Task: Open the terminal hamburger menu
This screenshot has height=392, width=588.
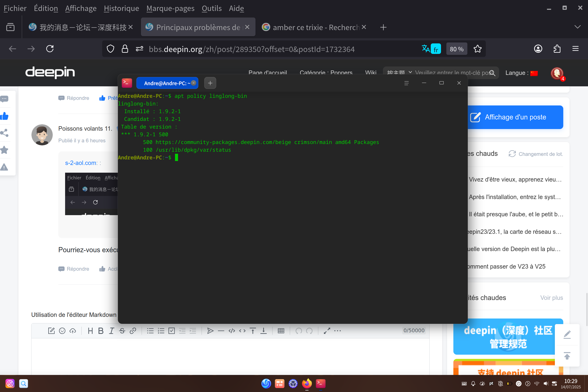Action: click(x=406, y=83)
